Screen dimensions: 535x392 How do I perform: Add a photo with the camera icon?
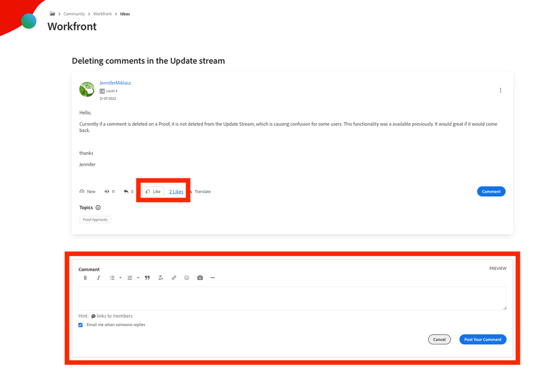200,278
